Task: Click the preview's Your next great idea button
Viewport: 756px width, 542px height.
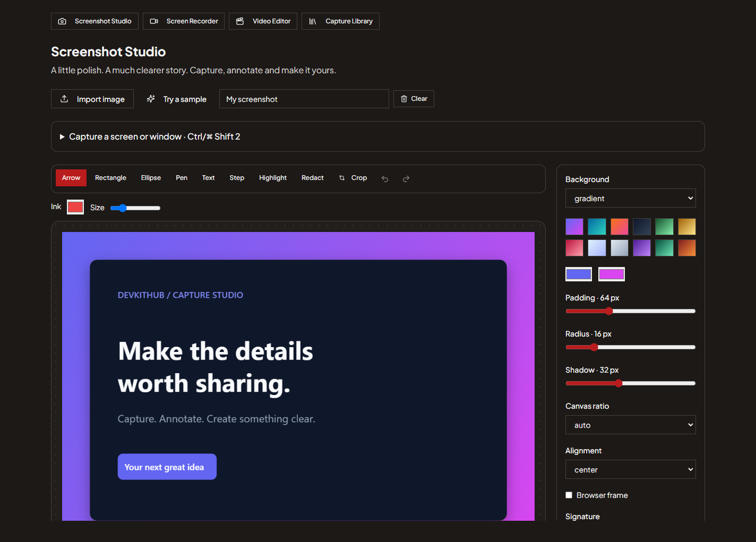Action: click(167, 467)
